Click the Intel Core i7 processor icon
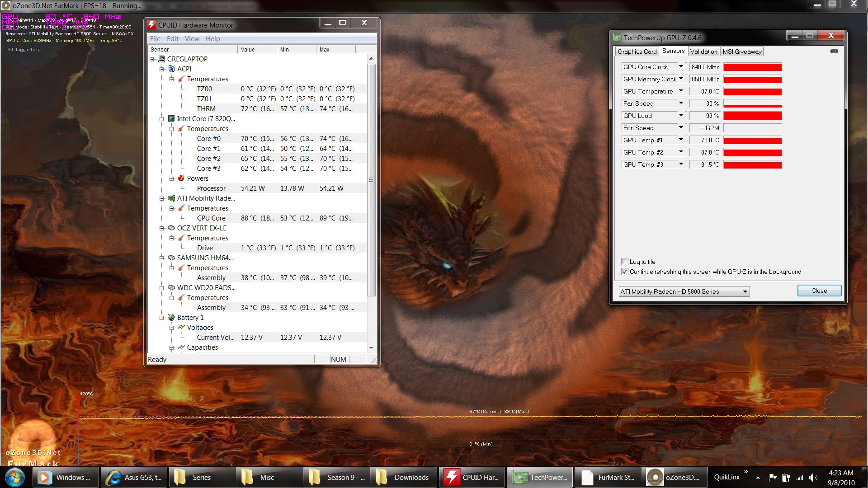The height and width of the screenshot is (488, 868). (x=171, y=118)
